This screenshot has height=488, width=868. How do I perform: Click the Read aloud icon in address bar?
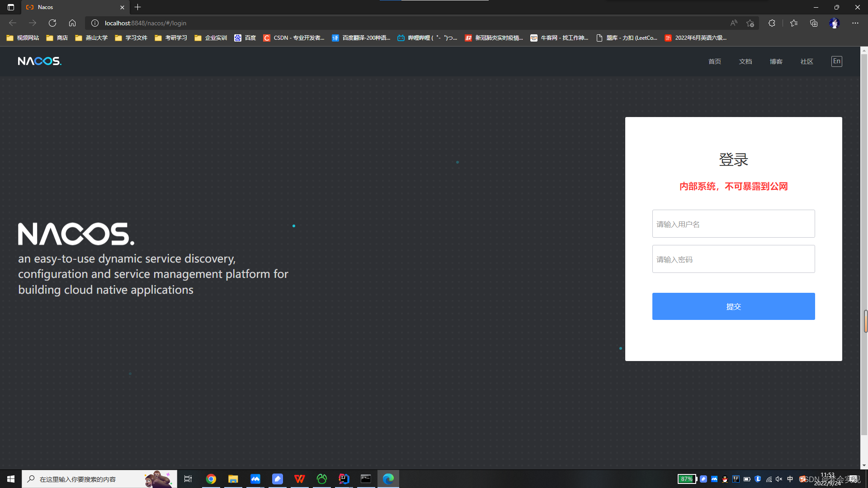[x=734, y=23]
